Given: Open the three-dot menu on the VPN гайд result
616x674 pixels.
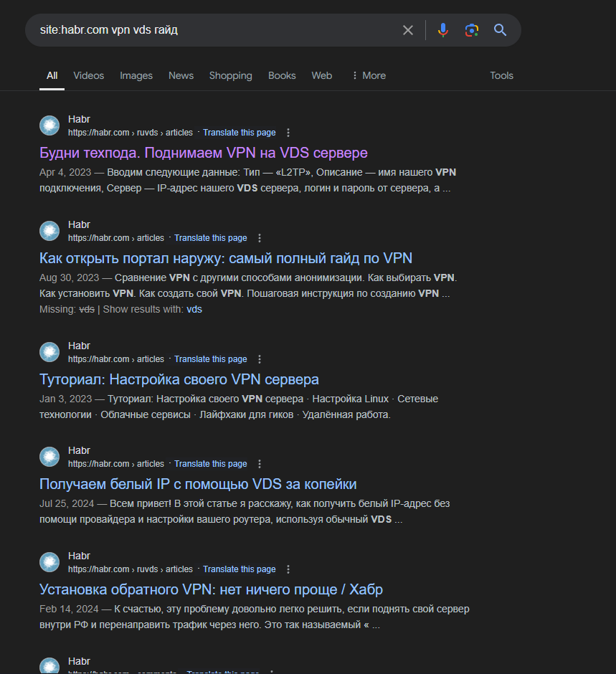Looking at the screenshot, I should (259, 237).
